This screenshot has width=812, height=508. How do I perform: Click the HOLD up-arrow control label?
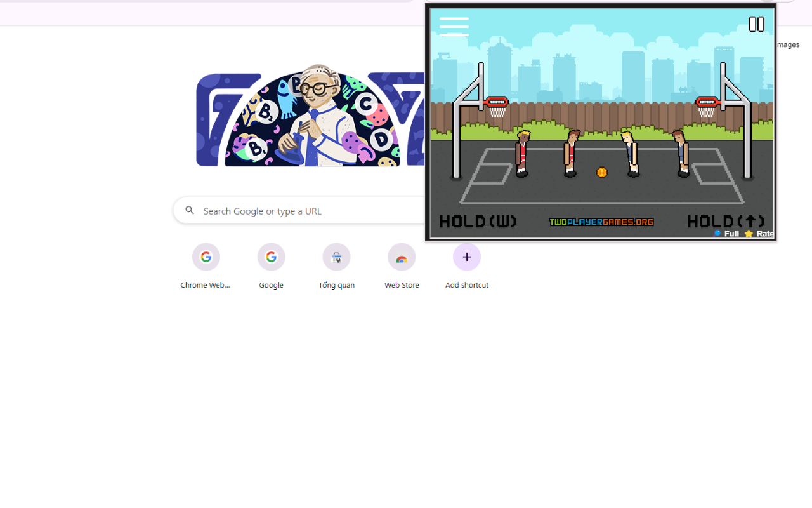coord(726,221)
